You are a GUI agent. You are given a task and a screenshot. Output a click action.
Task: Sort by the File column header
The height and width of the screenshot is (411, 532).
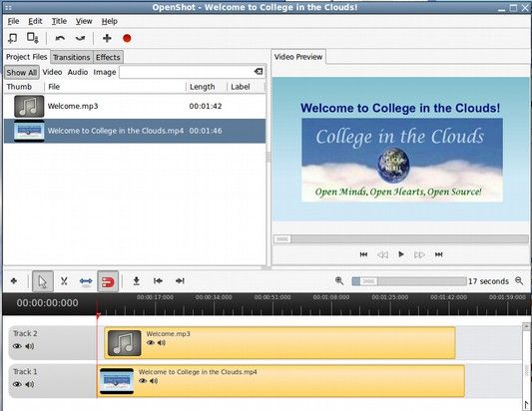coord(115,87)
